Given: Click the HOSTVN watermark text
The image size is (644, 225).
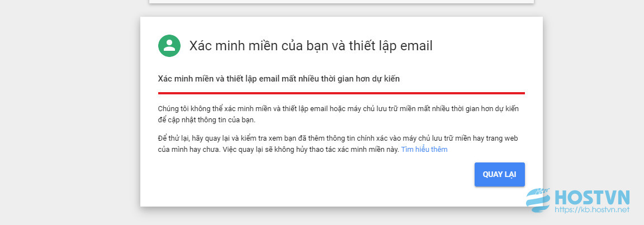Looking at the screenshot, I should coord(592,198).
